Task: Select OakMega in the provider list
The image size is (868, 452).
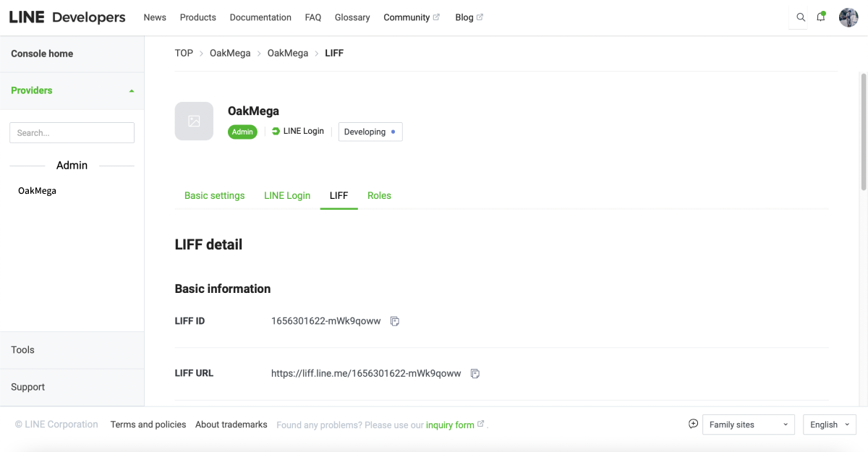Action: tap(37, 191)
